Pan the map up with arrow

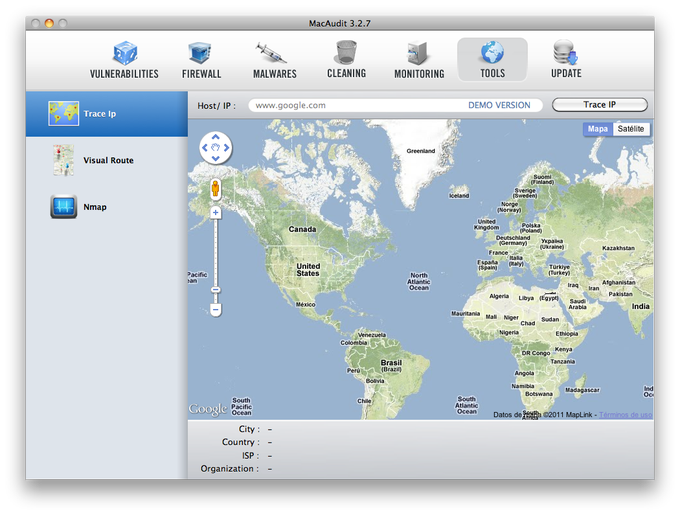pyautogui.click(x=216, y=137)
